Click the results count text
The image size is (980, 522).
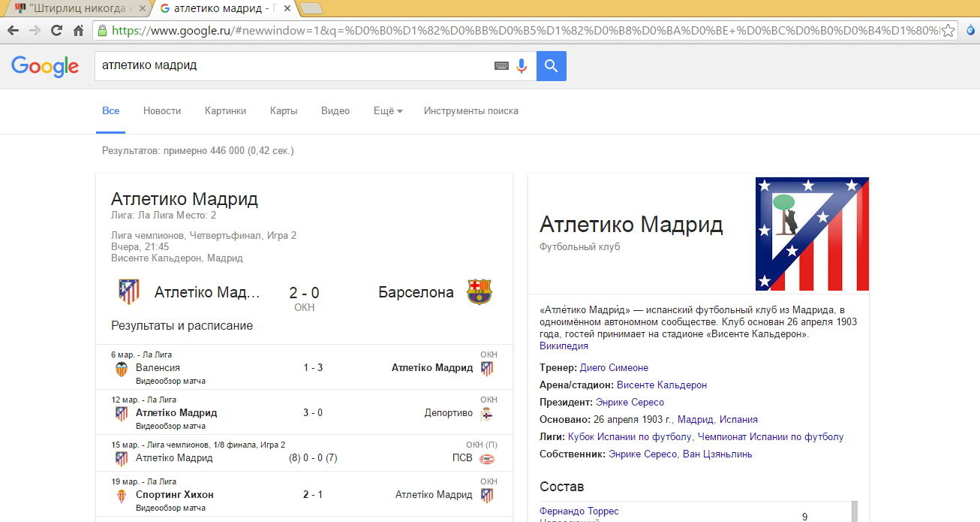coord(198,151)
